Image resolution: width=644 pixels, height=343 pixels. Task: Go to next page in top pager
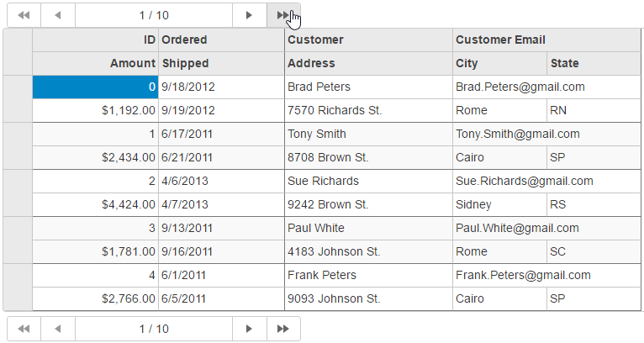coord(249,15)
